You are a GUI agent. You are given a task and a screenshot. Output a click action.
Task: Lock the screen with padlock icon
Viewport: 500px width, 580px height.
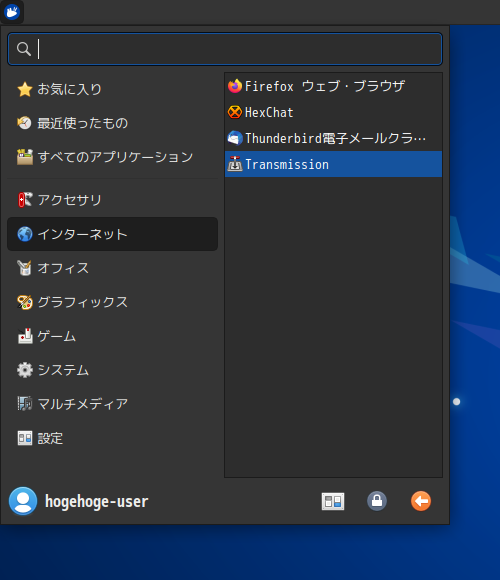[x=377, y=501]
